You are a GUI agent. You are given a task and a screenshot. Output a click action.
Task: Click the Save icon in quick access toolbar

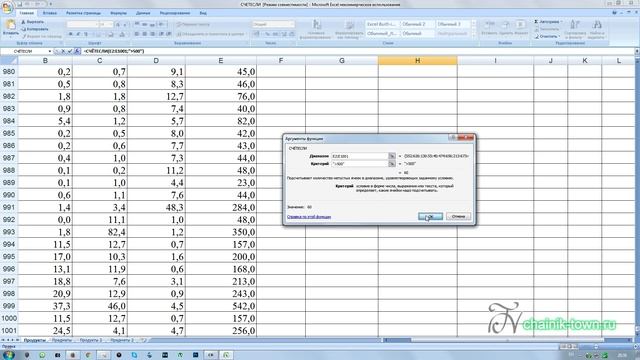click(19, 4)
